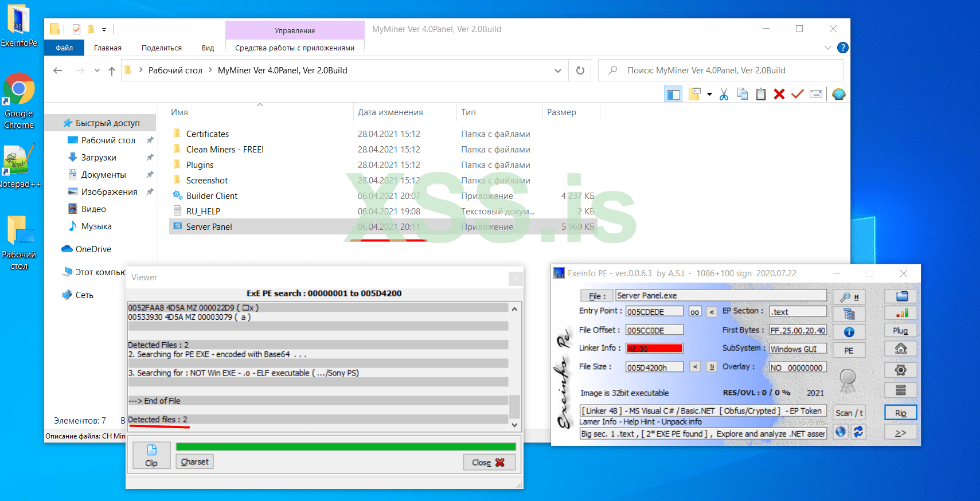
Task: Select the Builder Client file
Action: tap(212, 196)
